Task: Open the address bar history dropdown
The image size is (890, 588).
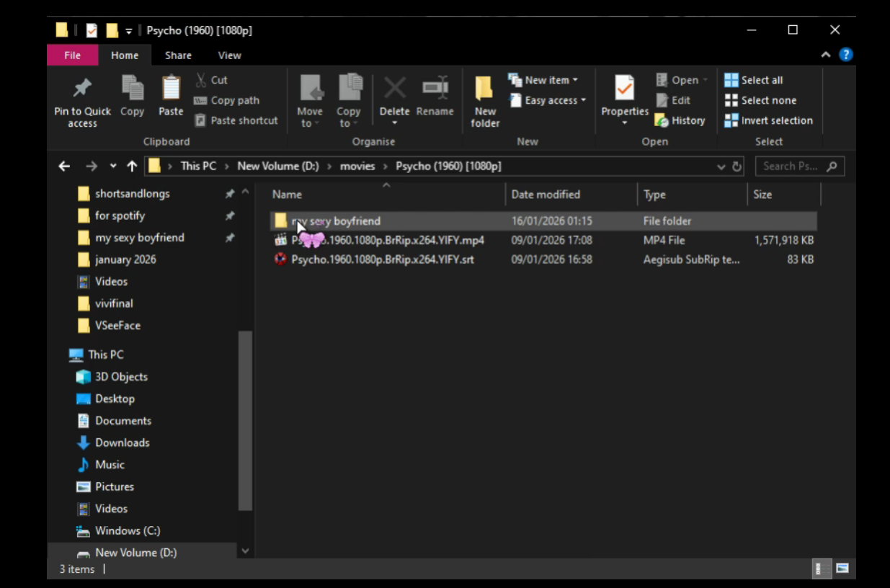Action: pyautogui.click(x=721, y=166)
